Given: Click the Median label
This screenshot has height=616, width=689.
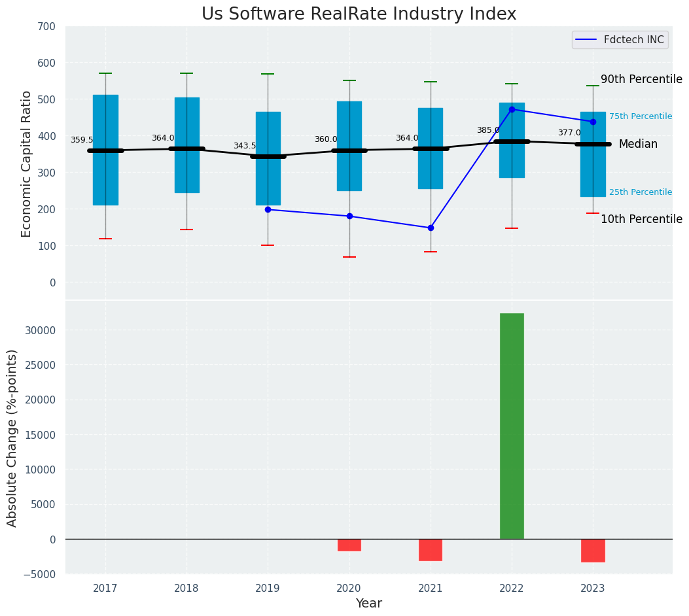Looking at the screenshot, I should click(x=638, y=144).
